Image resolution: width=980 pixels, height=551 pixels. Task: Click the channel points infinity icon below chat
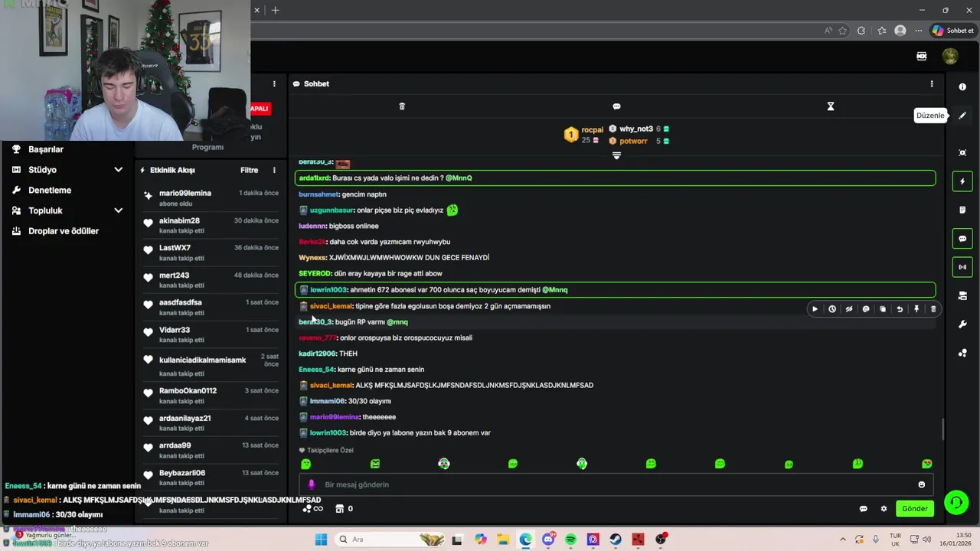tap(313, 509)
